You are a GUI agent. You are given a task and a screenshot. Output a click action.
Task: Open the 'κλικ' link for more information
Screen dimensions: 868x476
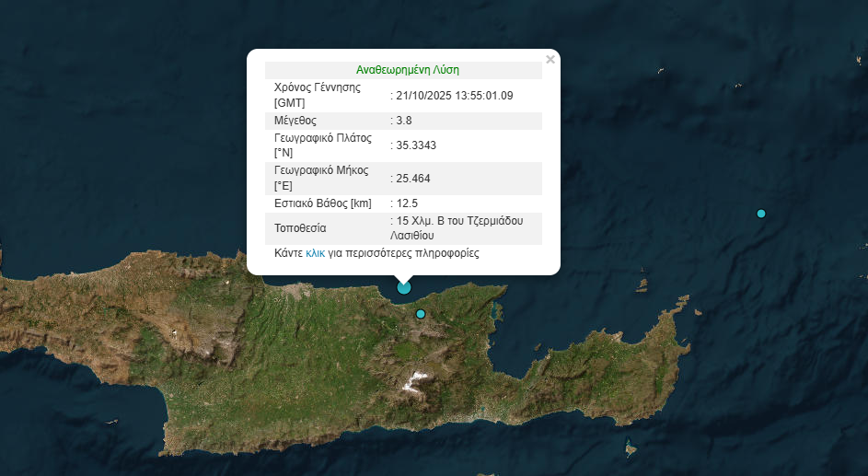(x=316, y=252)
